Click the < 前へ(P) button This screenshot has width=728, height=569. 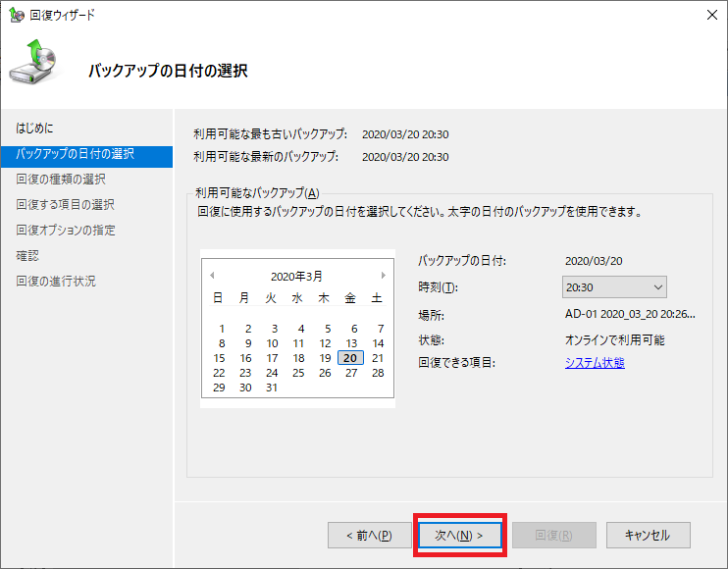369,536
